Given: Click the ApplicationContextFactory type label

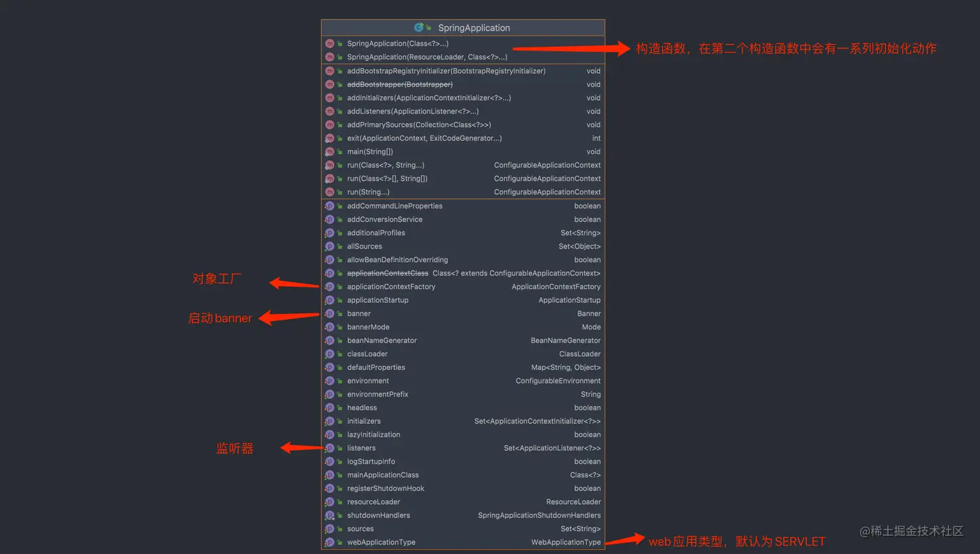Looking at the screenshot, I should coord(556,287).
